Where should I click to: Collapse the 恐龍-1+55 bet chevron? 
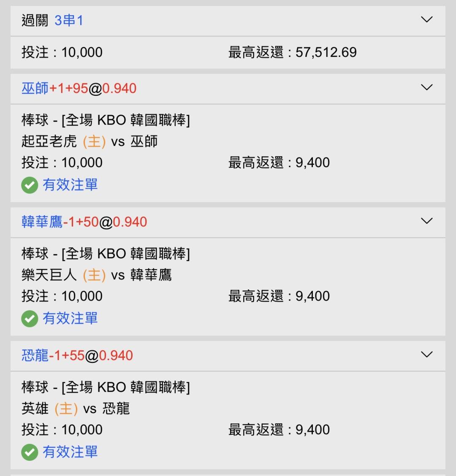pos(426,354)
